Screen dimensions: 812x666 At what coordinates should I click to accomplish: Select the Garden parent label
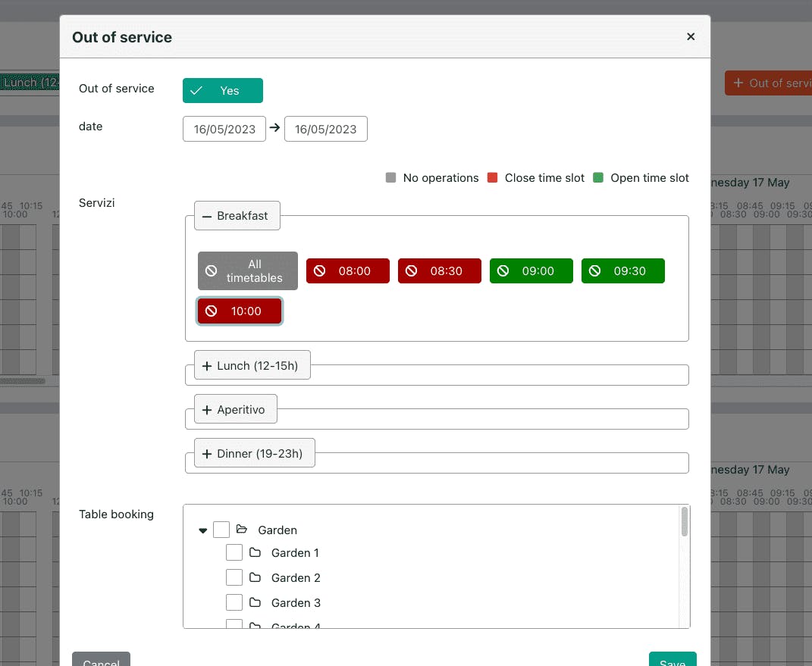[277, 530]
